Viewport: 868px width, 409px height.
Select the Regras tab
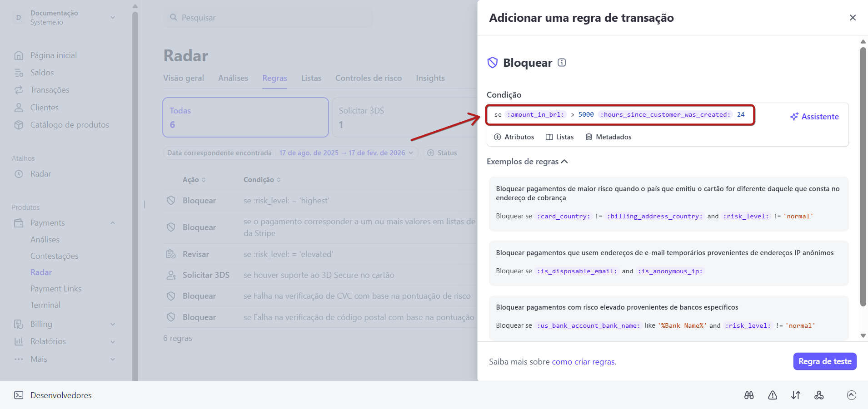tap(274, 78)
